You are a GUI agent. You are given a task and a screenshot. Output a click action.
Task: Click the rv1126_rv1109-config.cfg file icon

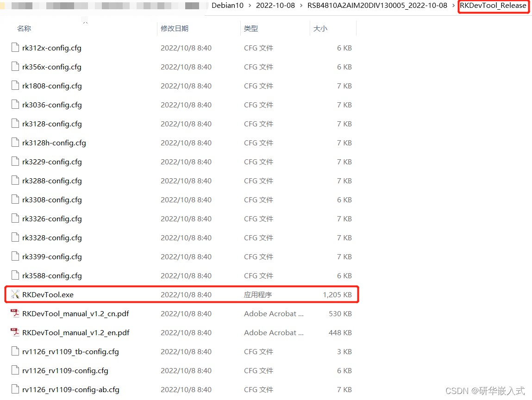[15, 370]
